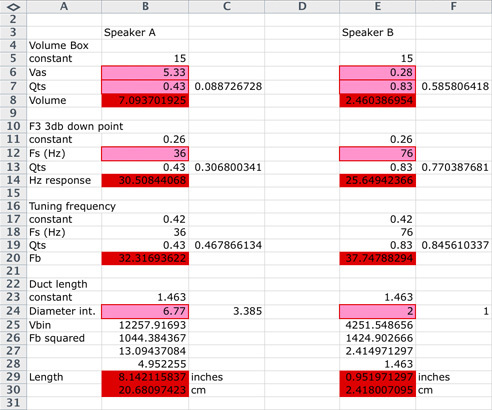Image resolution: width=492 pixels, height=410 pixels.
Task: Click the Speaker B Vas cell 0.28
Action: point(377,73)
